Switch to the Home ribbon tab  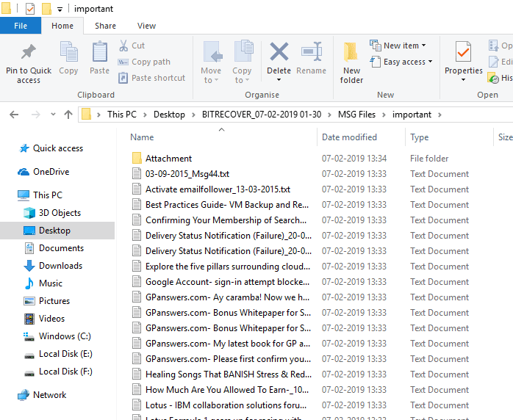[x=62, y=26]
